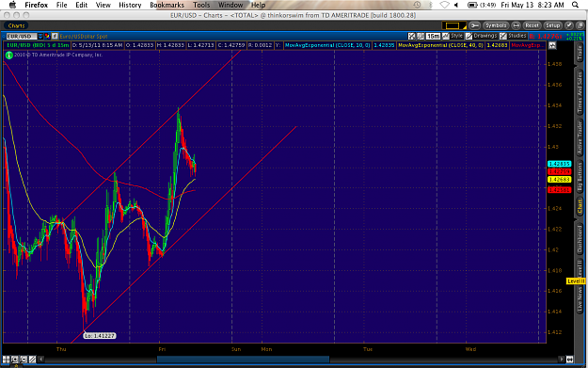Viewport: 588px width, 368px height.
Task: Click the checkmark button near Setup
Action: 569,25
